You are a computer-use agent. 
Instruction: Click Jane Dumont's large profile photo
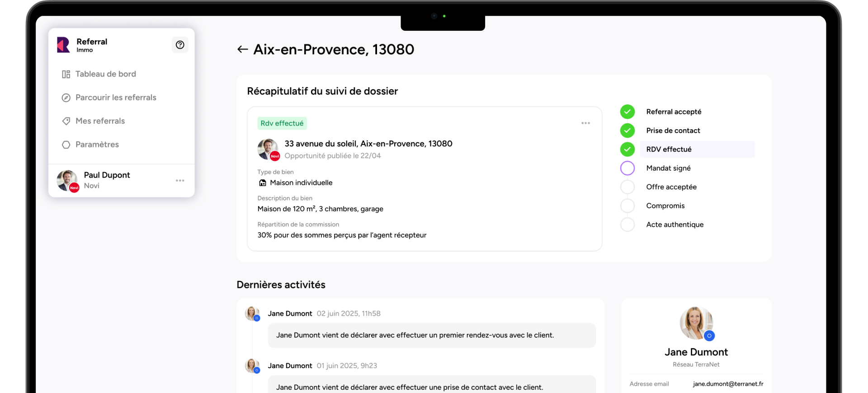coord(697,323)
